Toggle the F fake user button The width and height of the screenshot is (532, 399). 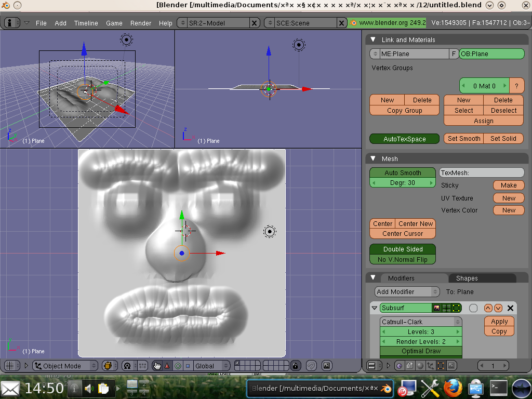454,54
